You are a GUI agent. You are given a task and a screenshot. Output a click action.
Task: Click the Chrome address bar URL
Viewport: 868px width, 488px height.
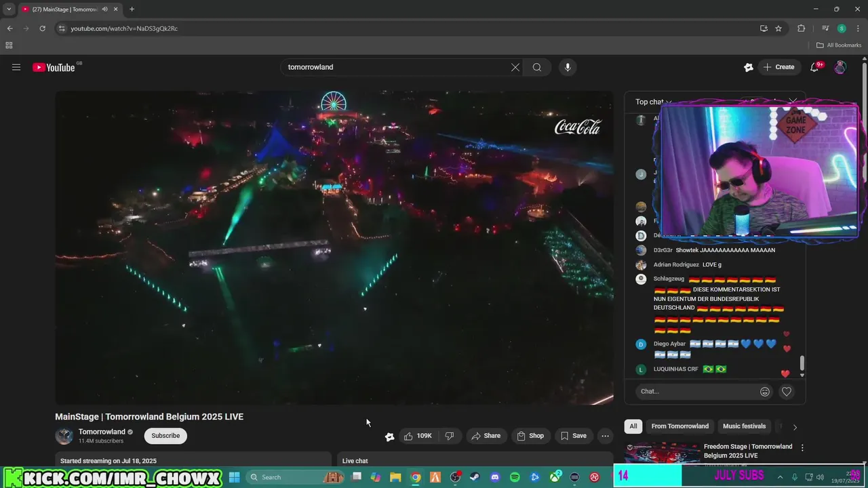[x=124, y=28]
